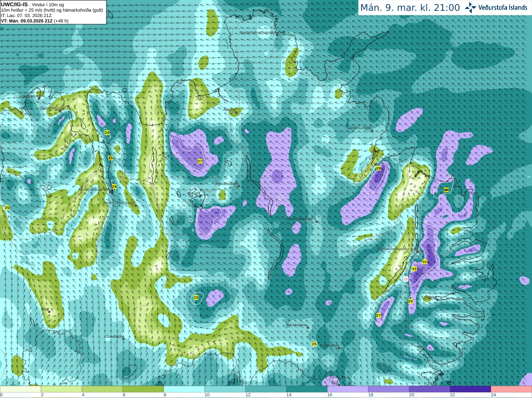532x398 pixels.
Task: Click the 6–8 m/s olive green legend swatch
Action: 143,389
